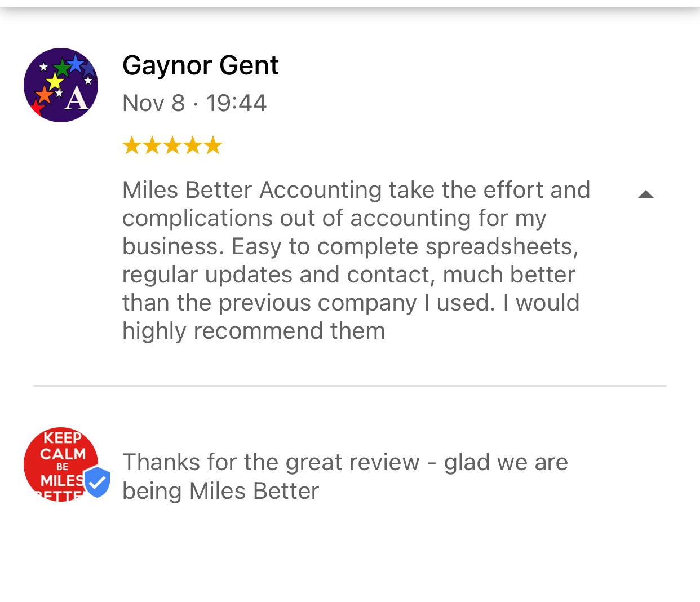The image size is (700, 602).
Task: Select the review line beginning 'Miles Better Accounting'
Action: pos(356,190)
